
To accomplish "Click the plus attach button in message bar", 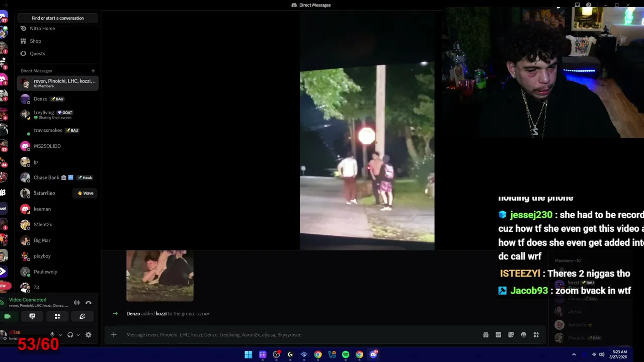I will point(114,335).
